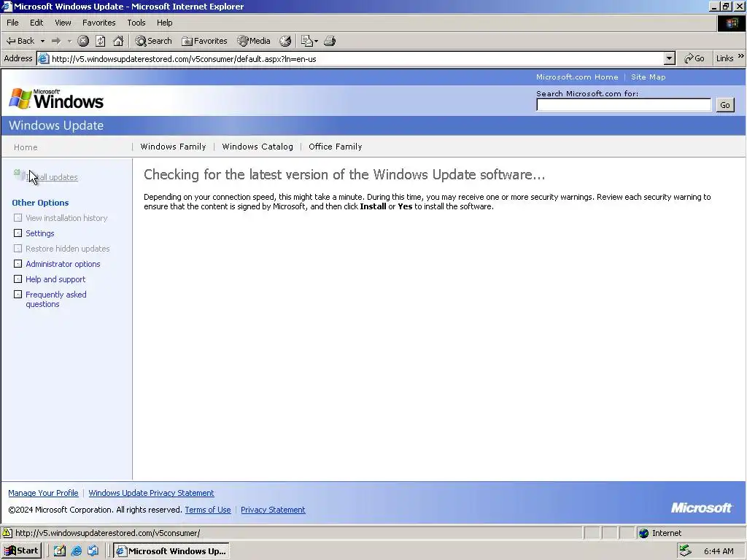
Task: Select the Home tab in Windows Update
Action: tap(26, 147)
